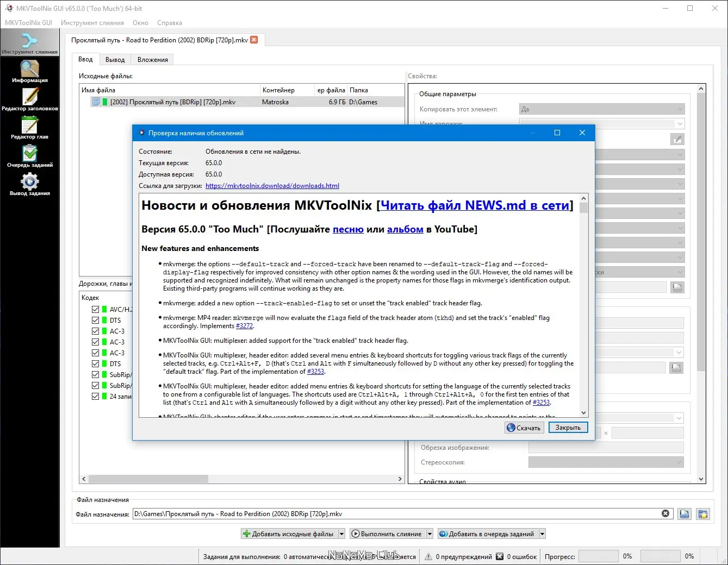Close the Проклятый путь mkv file tab
Image resolution: width=728 pixels, height=565 pixels.
tap(254, 40)
